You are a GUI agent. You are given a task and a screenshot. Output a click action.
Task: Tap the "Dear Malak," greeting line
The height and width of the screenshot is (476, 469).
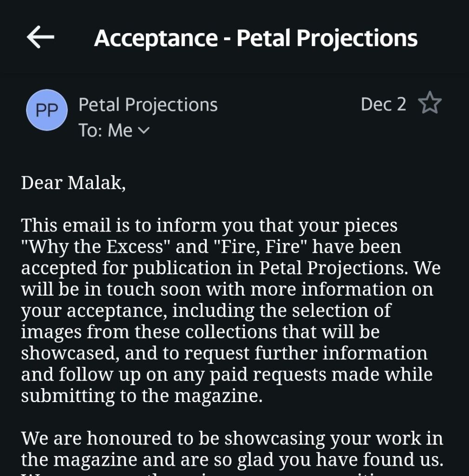[73, 183]
